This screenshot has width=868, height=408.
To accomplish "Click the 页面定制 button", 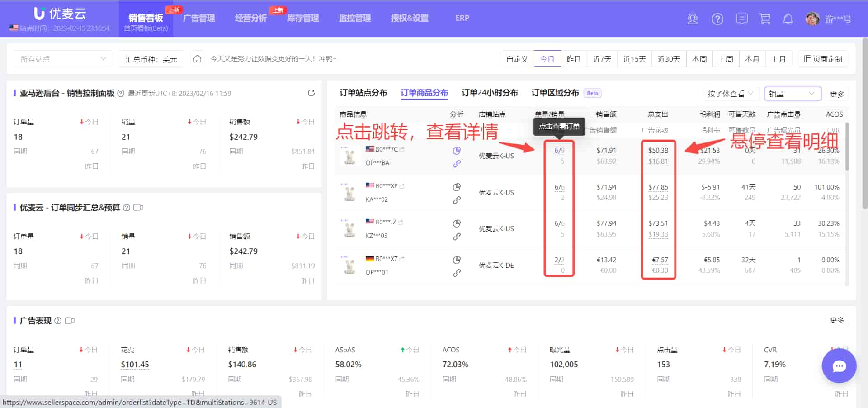I will click(x=823, y=59).
